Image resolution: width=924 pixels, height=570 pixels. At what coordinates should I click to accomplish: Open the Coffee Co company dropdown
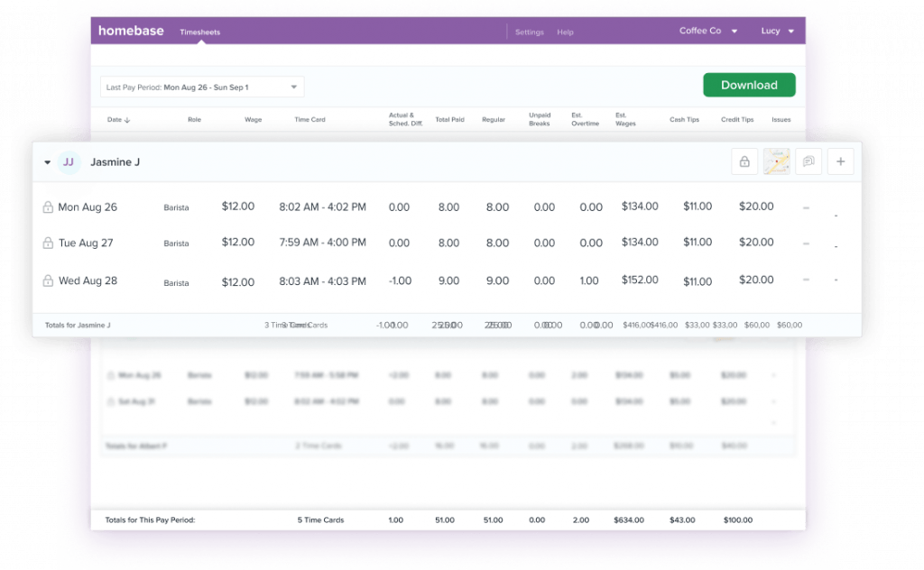(x=708, y=30)
